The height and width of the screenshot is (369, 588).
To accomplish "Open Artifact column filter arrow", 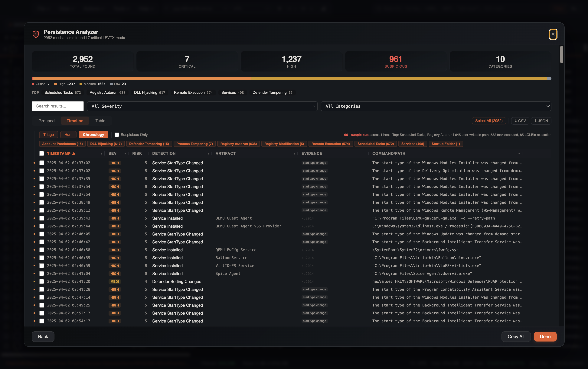I will click(x=294, y=154).
